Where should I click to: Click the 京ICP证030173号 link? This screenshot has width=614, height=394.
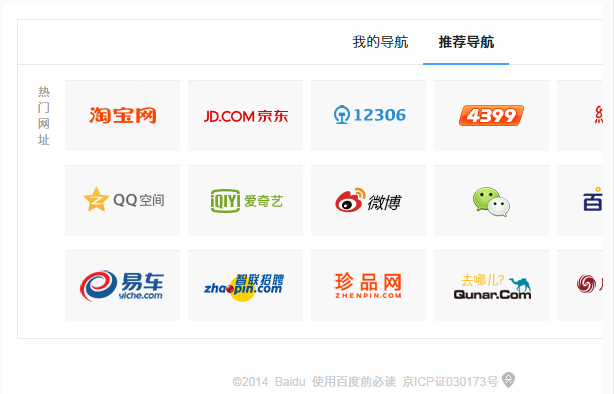450,381
